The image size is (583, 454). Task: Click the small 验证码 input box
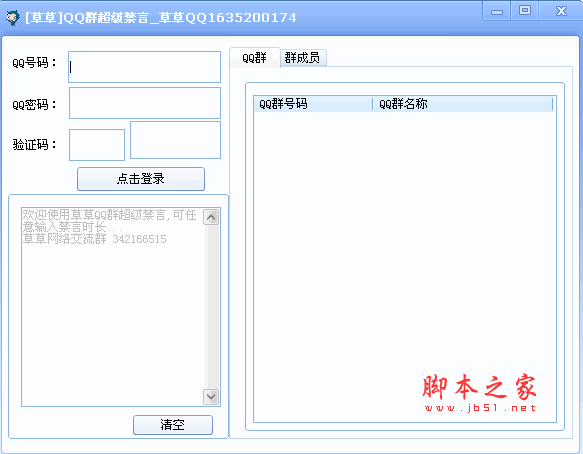coord(97,145)
